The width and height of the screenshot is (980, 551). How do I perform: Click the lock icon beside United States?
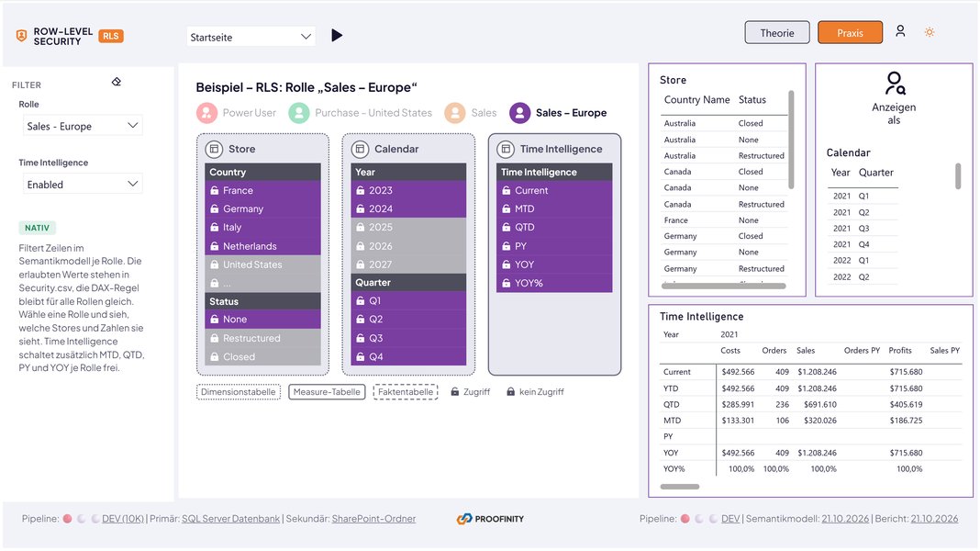pyautogui.click(x=215, y=264)
